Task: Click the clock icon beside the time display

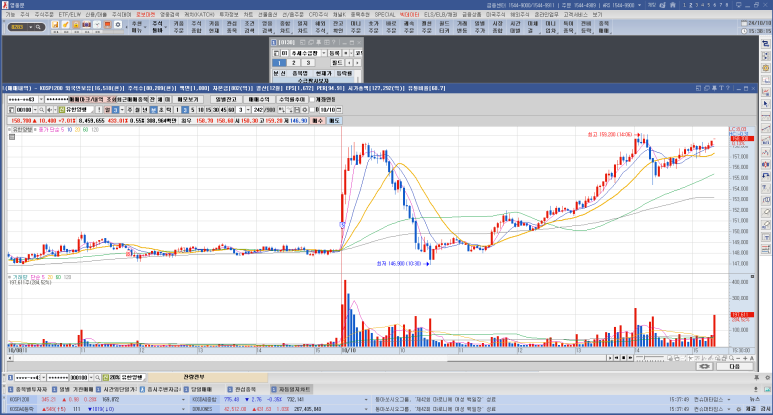Action: (x=744, y=31)
